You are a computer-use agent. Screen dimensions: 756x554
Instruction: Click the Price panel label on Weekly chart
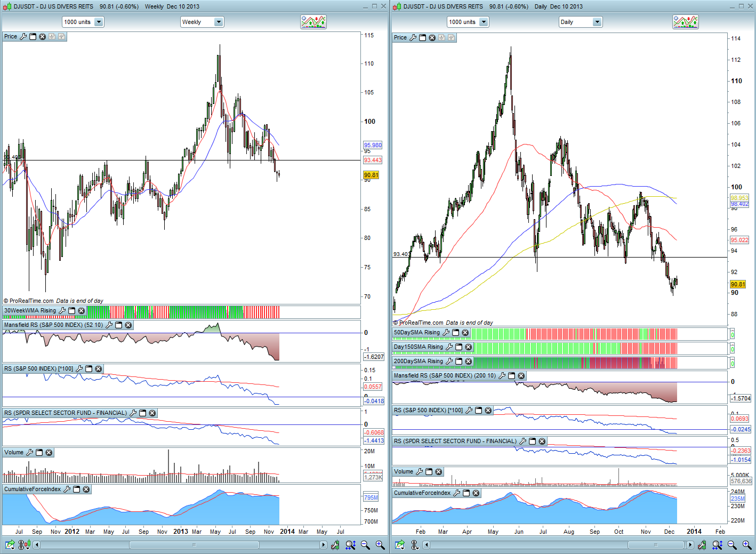11,36
